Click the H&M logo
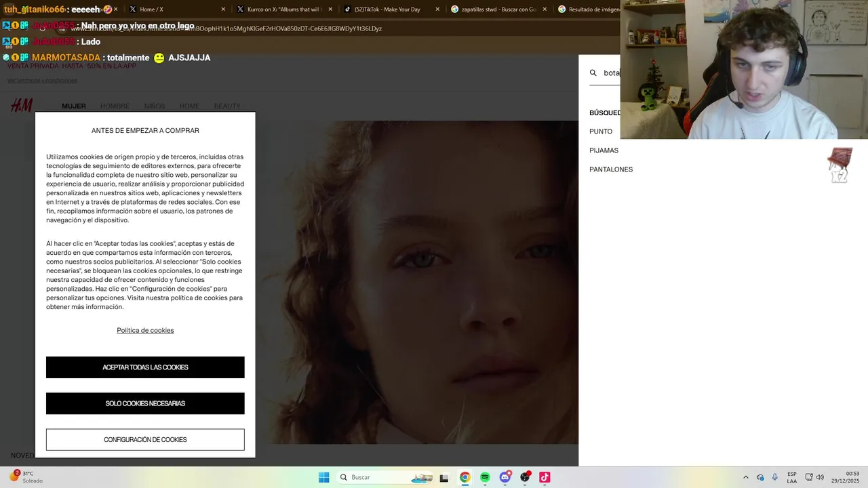Image resolution: width=868 pixels, height=488 pixels. 21,105
